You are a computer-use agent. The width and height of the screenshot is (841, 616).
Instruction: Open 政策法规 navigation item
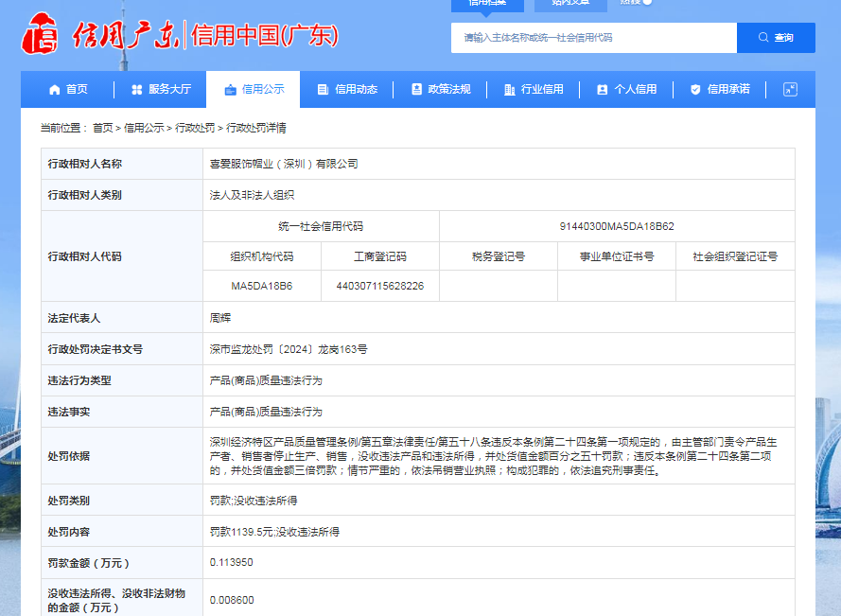(440, 89)
